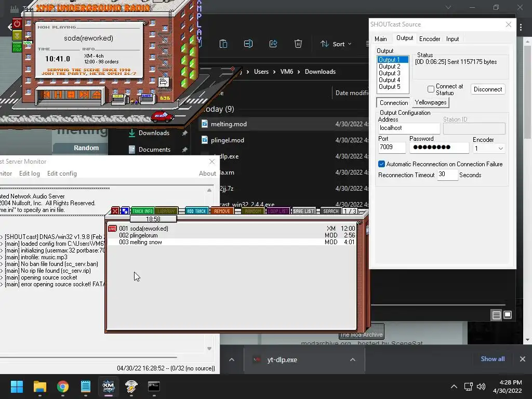
Task: Select Output 2 in the Output list
Action: pos(393,66)
